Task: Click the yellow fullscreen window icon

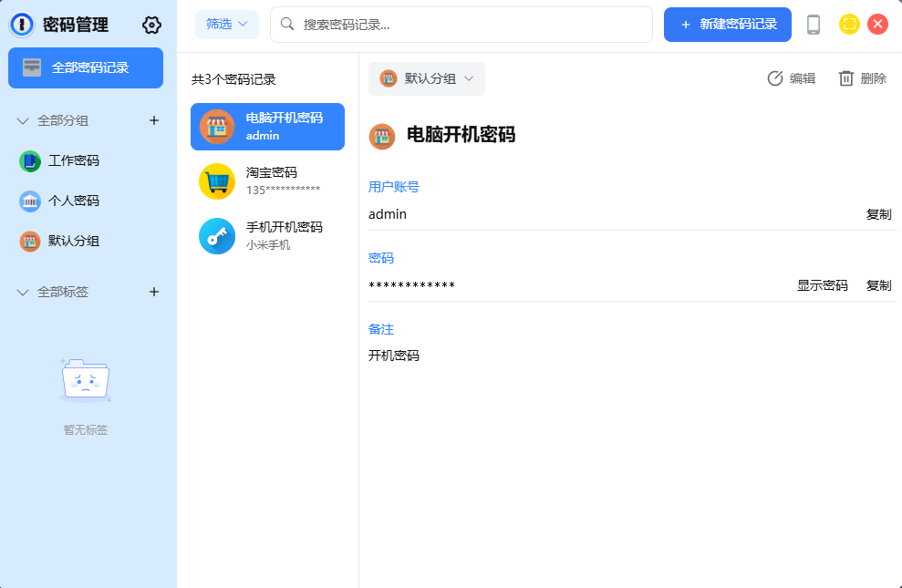Action: (x=849, y=25)
